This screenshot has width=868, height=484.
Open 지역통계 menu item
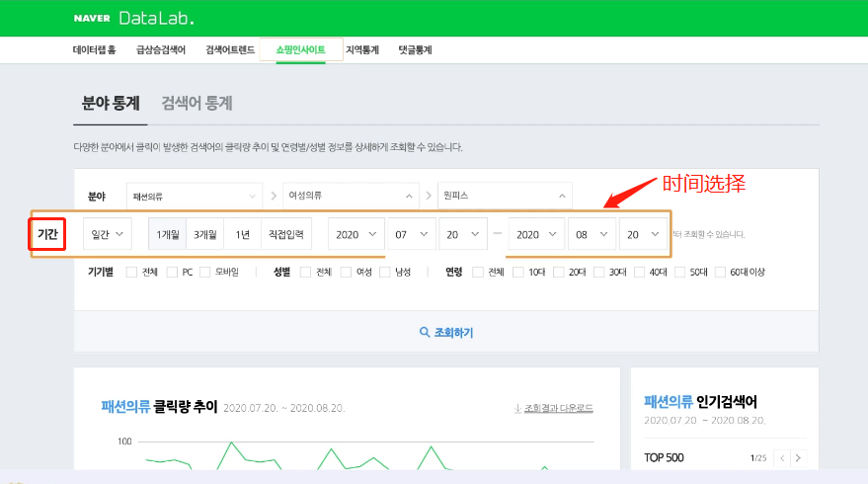coord(362,49)
